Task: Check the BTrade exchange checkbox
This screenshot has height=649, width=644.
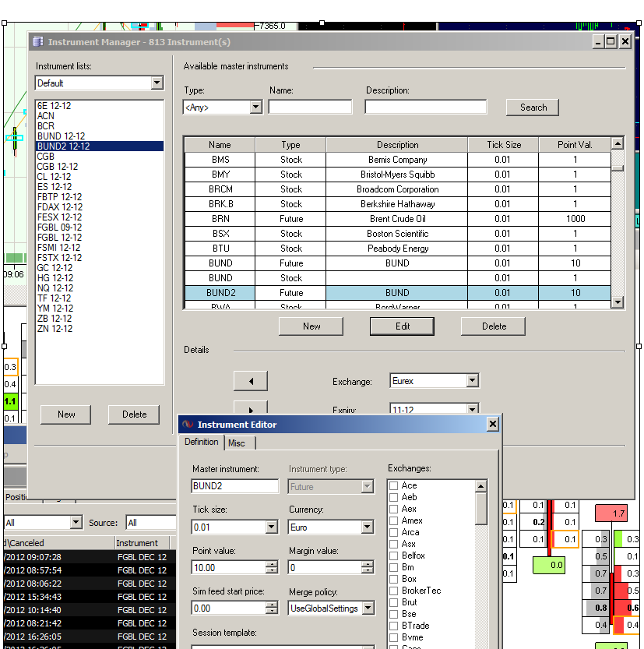Action: pyautogui.click(x=394, y=626)
